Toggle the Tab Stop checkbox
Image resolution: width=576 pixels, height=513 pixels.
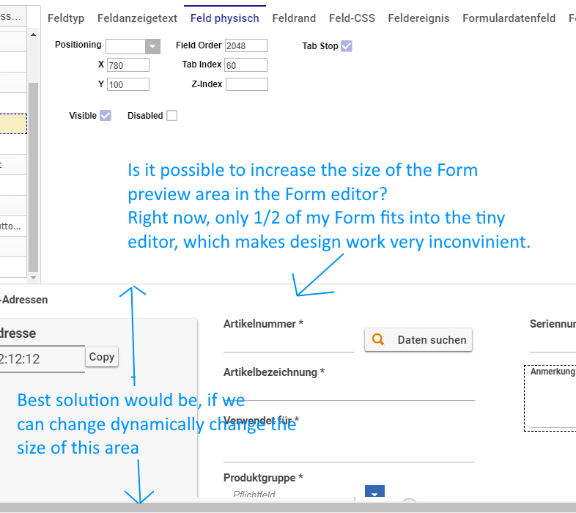346,46
